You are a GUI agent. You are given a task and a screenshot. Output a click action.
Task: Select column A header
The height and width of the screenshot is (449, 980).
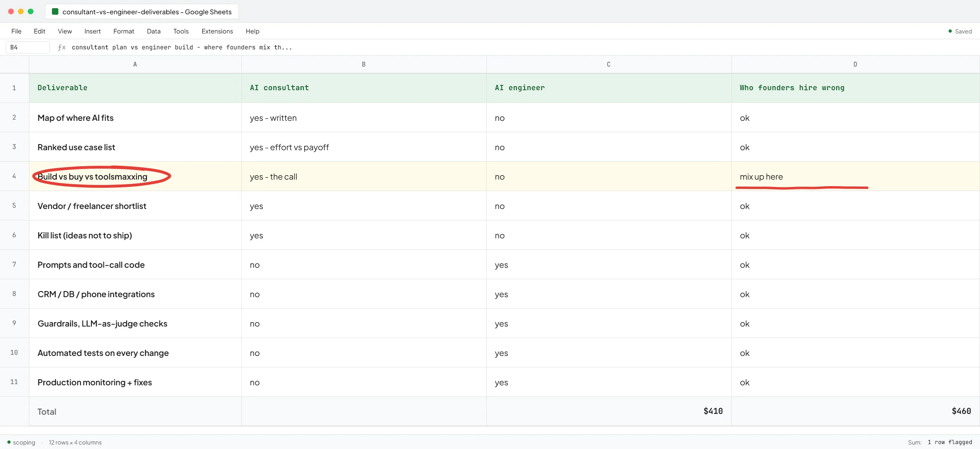pyautogui.click(x=135, y=64)
